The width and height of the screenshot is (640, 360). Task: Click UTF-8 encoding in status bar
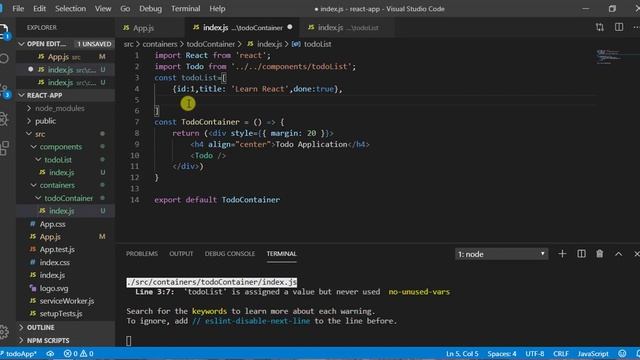click(x=535, y=353)
